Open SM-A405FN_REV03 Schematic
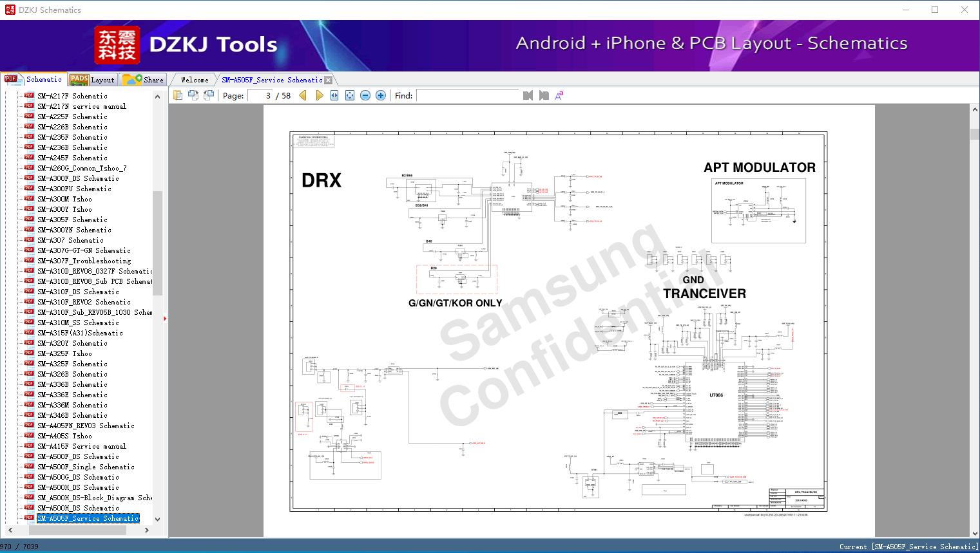Image resolution: width=980 pixels, height=553 pixels. click(x=86, y=426)
